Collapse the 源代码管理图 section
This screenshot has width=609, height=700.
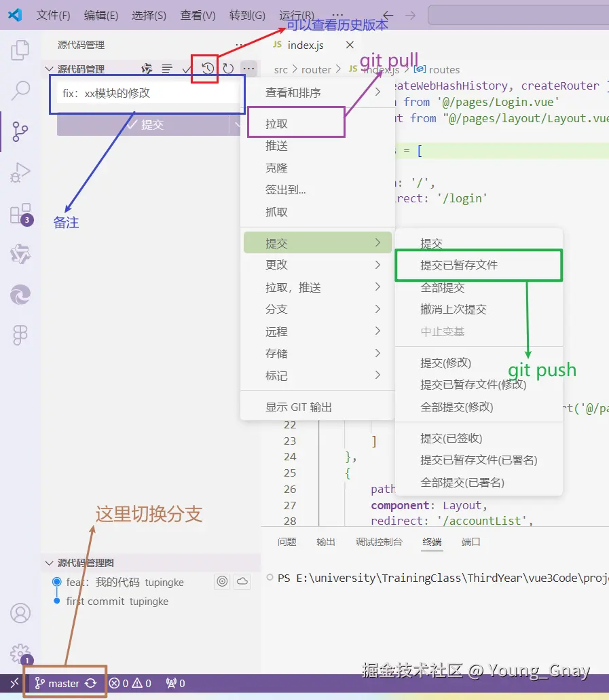click(49, 563)
